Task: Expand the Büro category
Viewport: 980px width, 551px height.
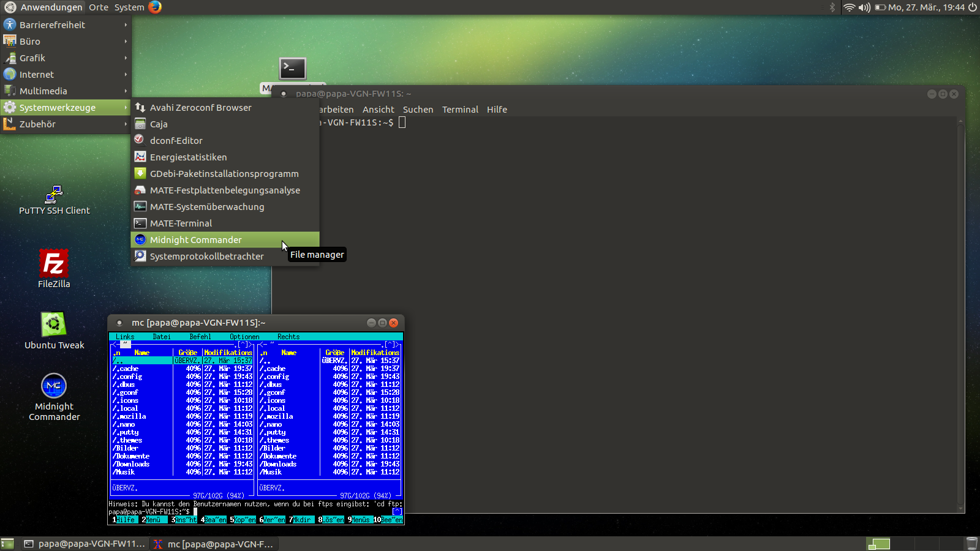Action: coord(66,41)
